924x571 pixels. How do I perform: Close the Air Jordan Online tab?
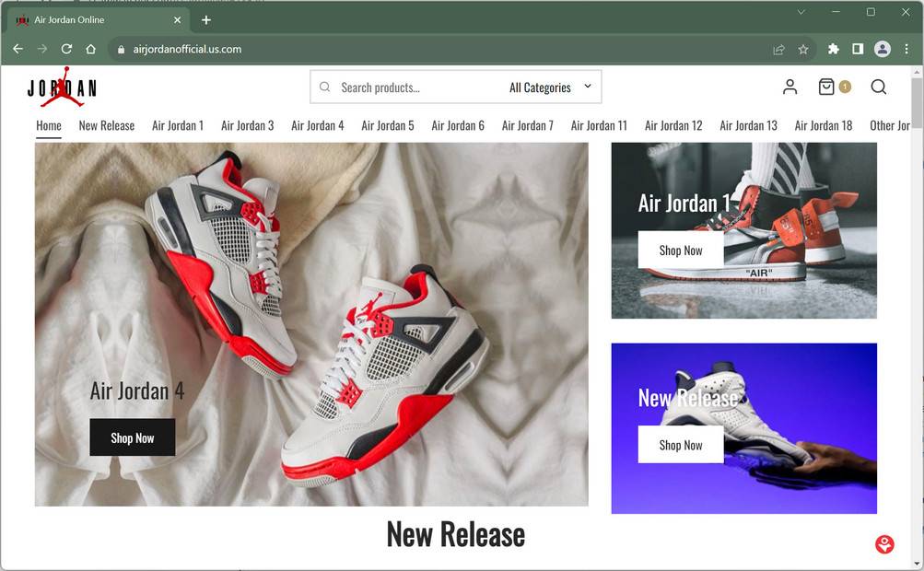click(178, 20)
